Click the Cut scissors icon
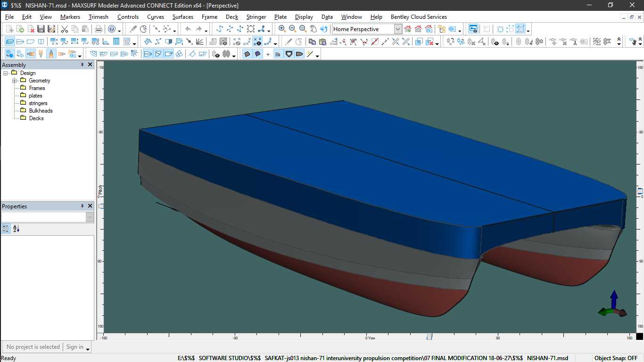The height and width of the screenshot is (362, 644). pyautogui.click(x=64, y=29)
